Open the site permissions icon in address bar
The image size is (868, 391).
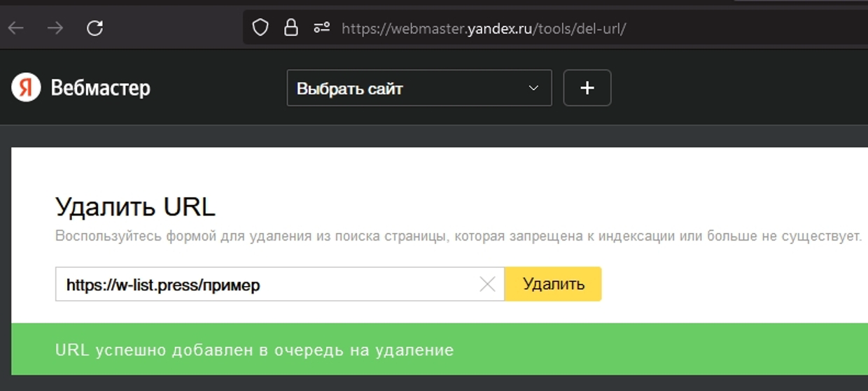(x=321, y=28)
